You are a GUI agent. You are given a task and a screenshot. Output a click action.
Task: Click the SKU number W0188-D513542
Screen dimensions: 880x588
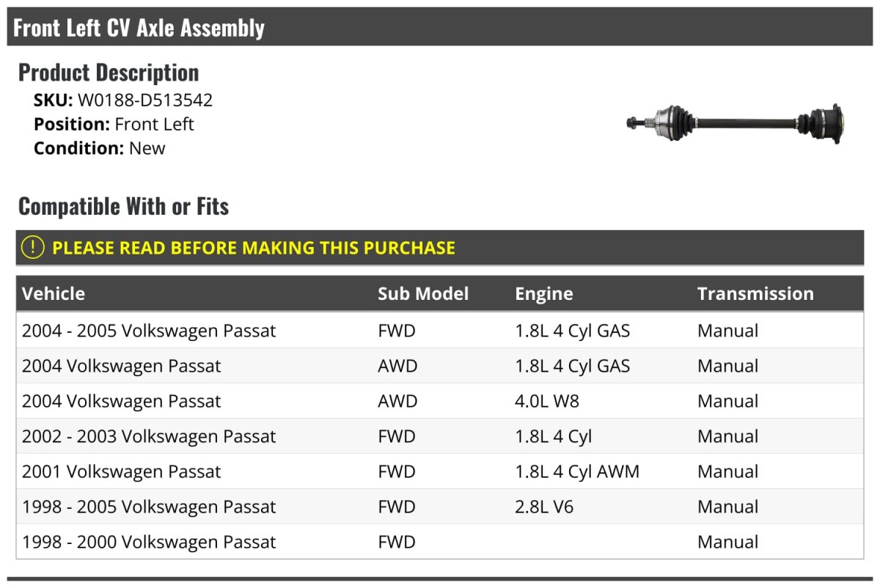(x=145, y=100)
